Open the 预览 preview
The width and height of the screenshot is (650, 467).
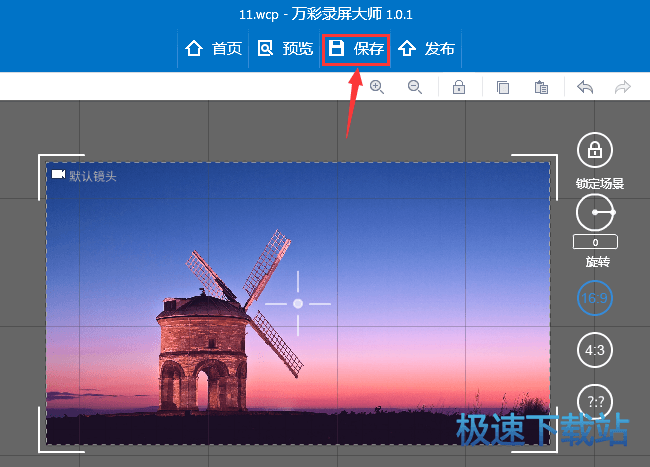coord(285,49)
